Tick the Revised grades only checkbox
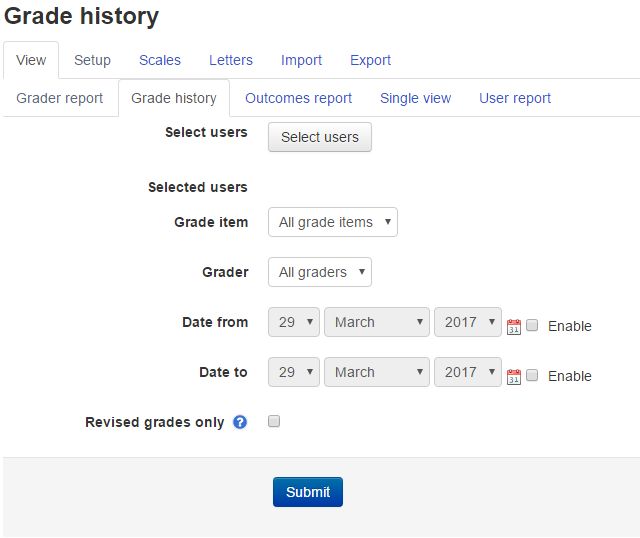 point(274,421)
